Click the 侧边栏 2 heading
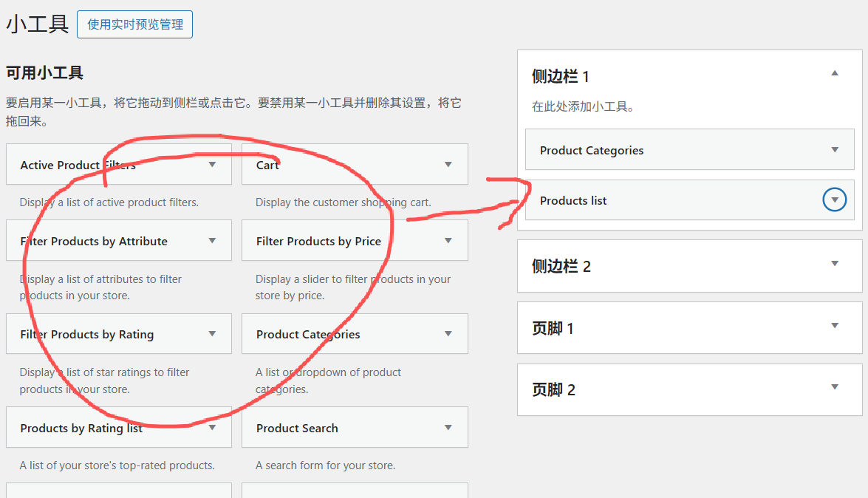868x498 pixels. (561, 267)
